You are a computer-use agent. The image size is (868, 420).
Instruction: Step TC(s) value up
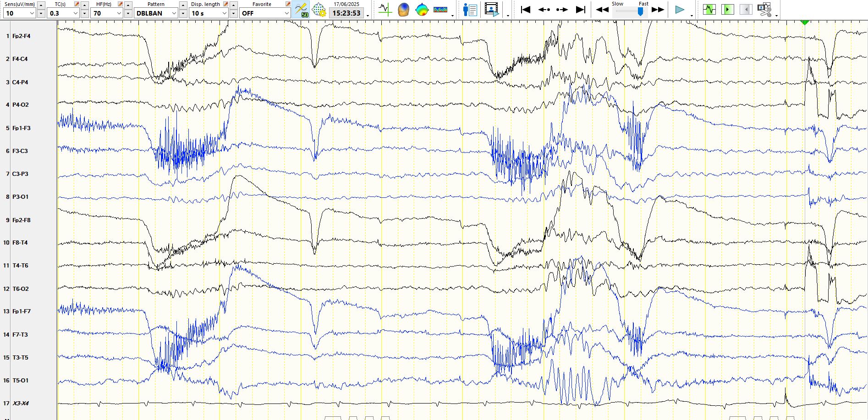[x=85, y=5]
